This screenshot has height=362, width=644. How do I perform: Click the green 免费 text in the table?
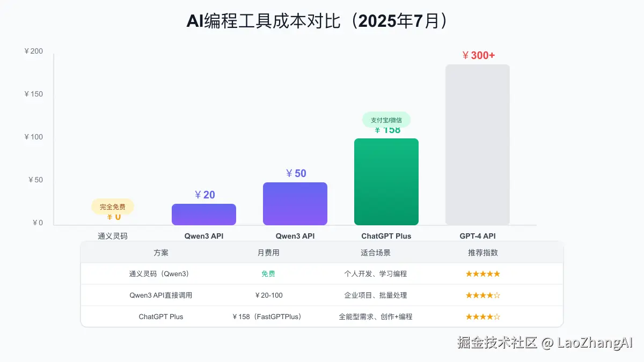click(x=268, y=274)
